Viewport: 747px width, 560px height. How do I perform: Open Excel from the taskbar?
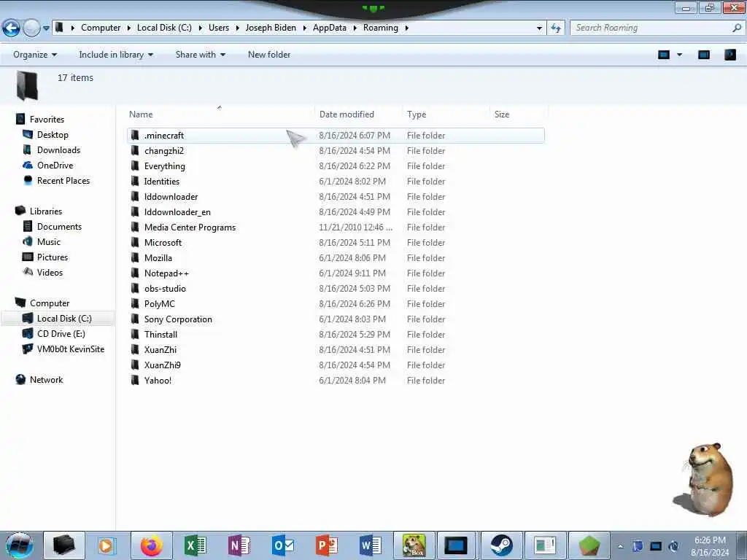coord(196,545)
